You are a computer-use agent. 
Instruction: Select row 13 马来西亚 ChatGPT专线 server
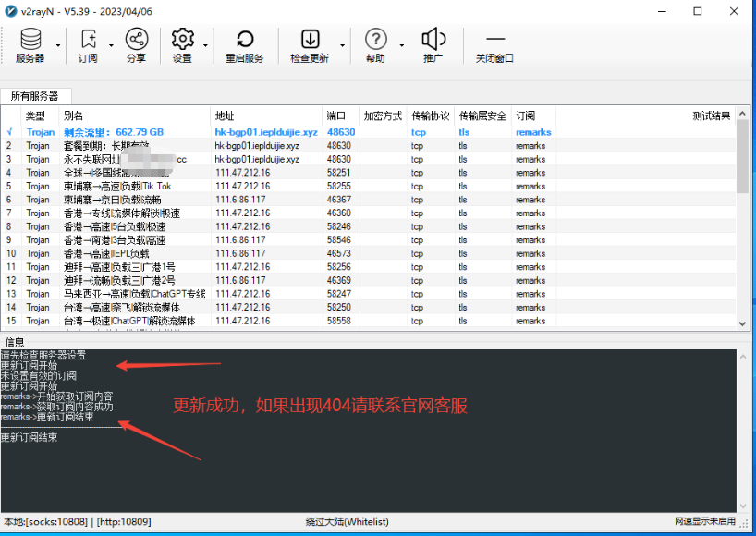click(x=116, y=294)
